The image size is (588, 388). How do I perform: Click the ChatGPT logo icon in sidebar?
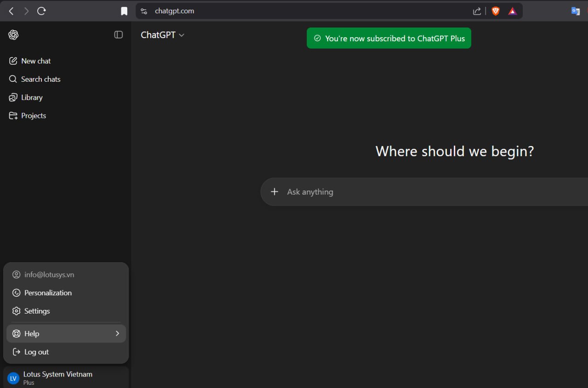[x=13, y=35]
